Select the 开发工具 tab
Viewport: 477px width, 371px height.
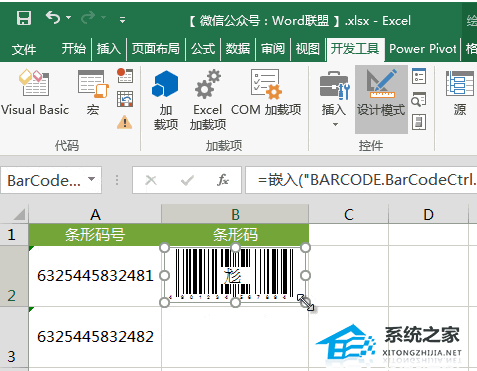click(x=355, y=49)
